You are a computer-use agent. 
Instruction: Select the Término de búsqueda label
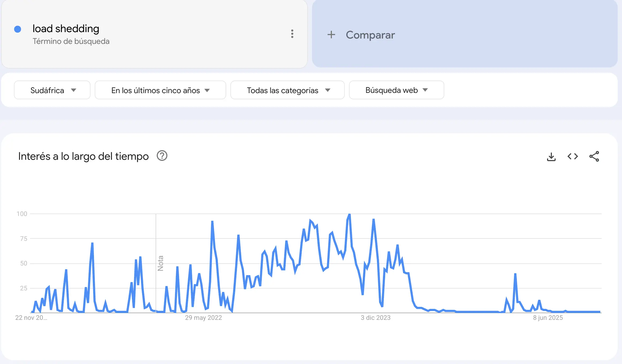pos(71,41)
